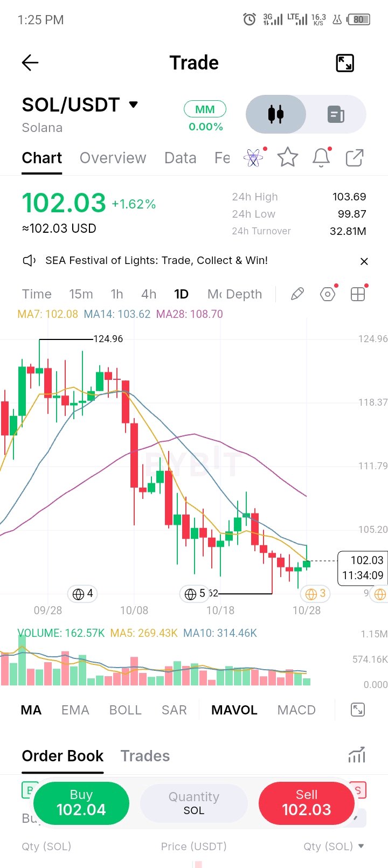Expand the More timeframes dropdown
Image resolution: width=388 pixels, height=868 pixels.
[214, 294]
